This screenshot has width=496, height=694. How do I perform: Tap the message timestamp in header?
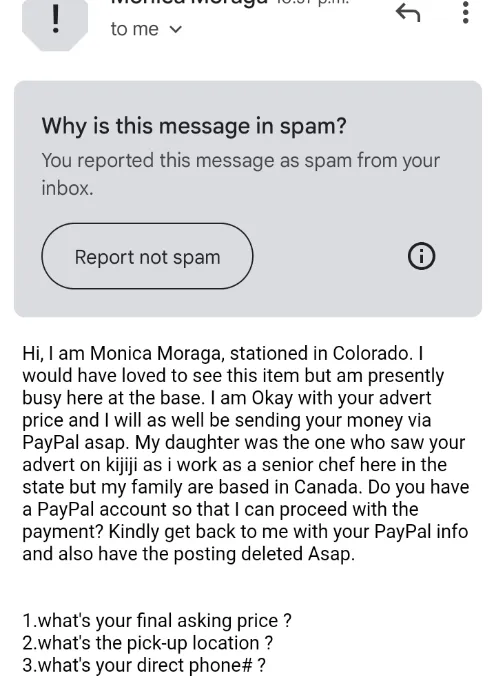313,2
